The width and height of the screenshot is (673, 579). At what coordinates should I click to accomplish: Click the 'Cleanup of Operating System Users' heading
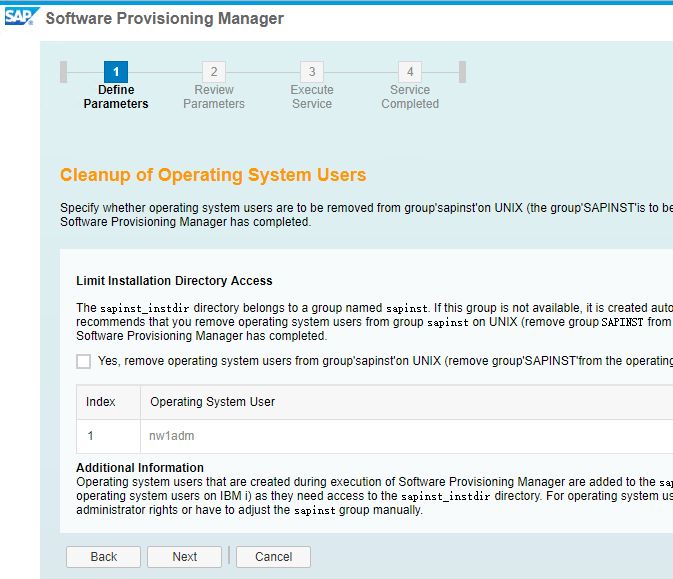point(213,175)
